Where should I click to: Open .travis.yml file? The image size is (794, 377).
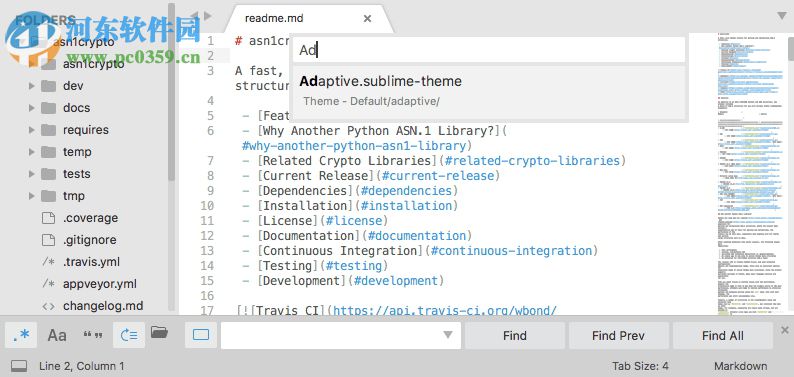91,262
